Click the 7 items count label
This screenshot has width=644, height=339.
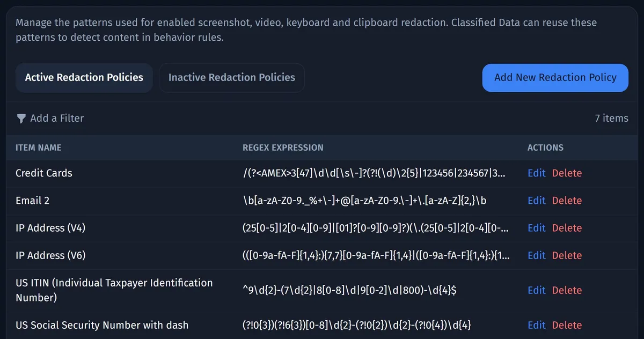point(611,119)
